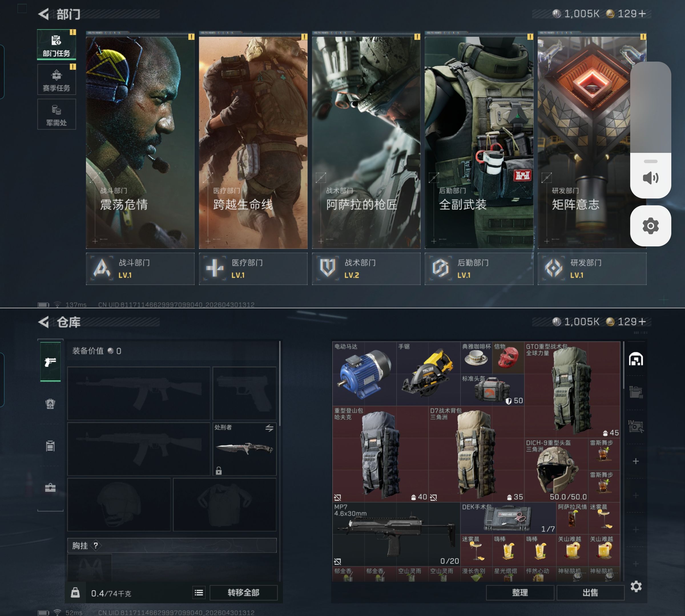Click the 转移全部 button
The image size is (685, 616).
pos(243,592)
